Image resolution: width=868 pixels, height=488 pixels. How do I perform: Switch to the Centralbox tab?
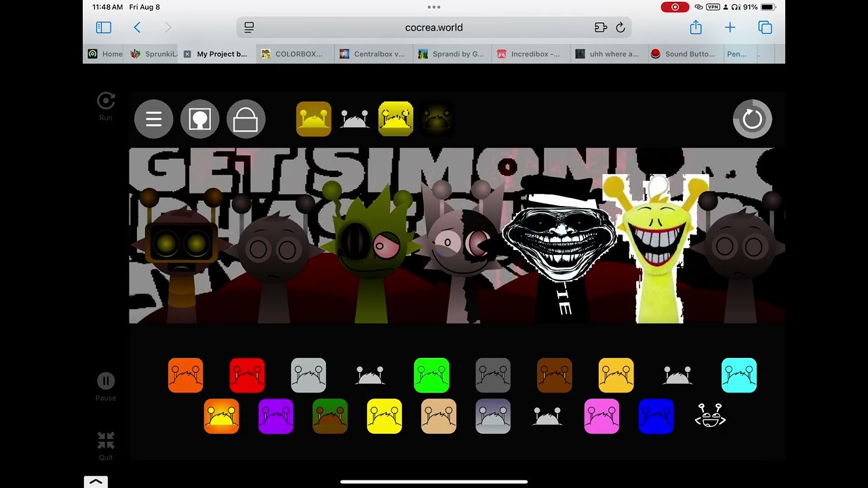tap(372, 54)
